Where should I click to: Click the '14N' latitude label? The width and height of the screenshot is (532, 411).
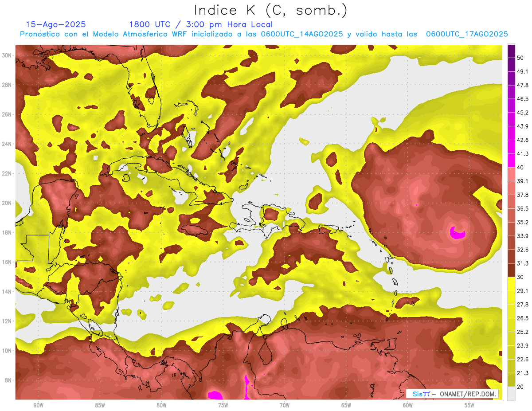pos(7,292)
